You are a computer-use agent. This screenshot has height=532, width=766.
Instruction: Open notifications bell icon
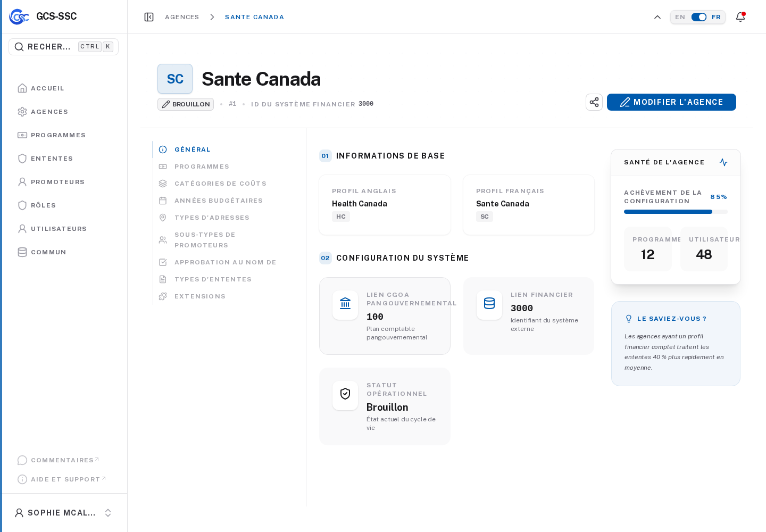click(740, 17)
